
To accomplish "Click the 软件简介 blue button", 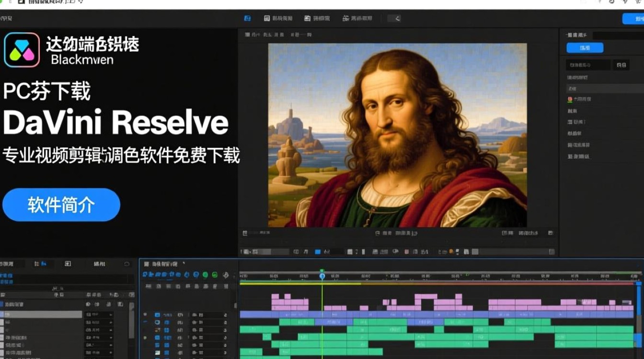I will tap(61, 204).
